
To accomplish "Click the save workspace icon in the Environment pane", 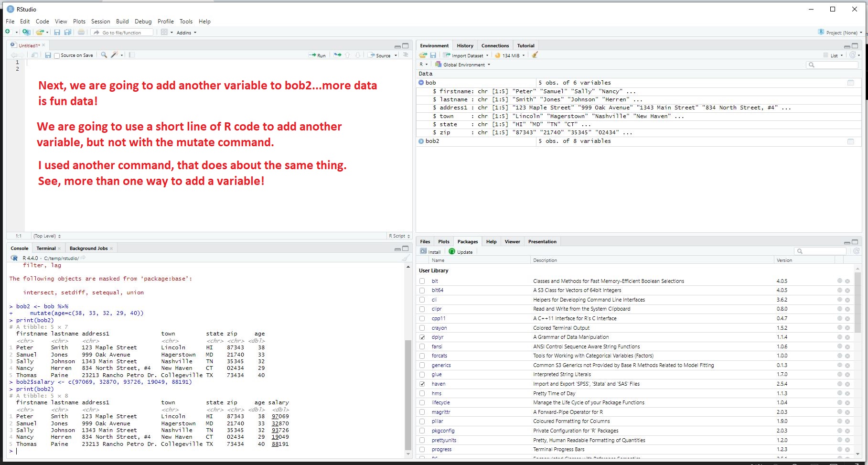I will click(433, 55).
